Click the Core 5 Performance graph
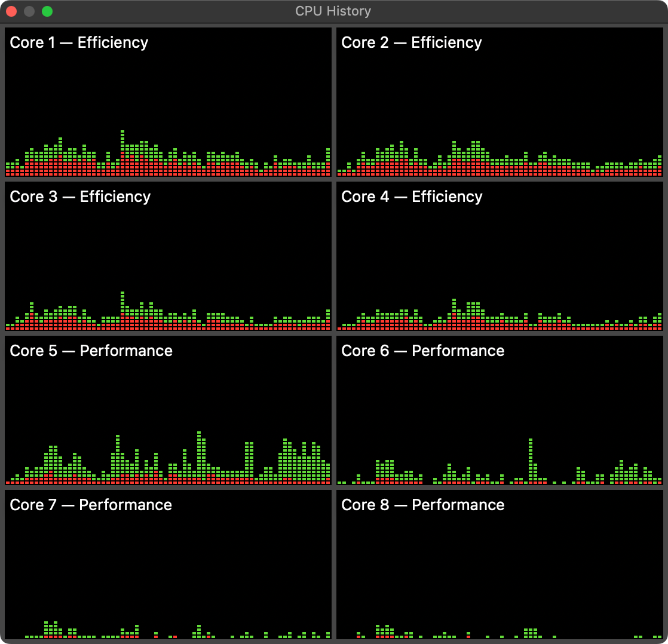This screenshot has width=668, height=644. (x=167, y=412)
